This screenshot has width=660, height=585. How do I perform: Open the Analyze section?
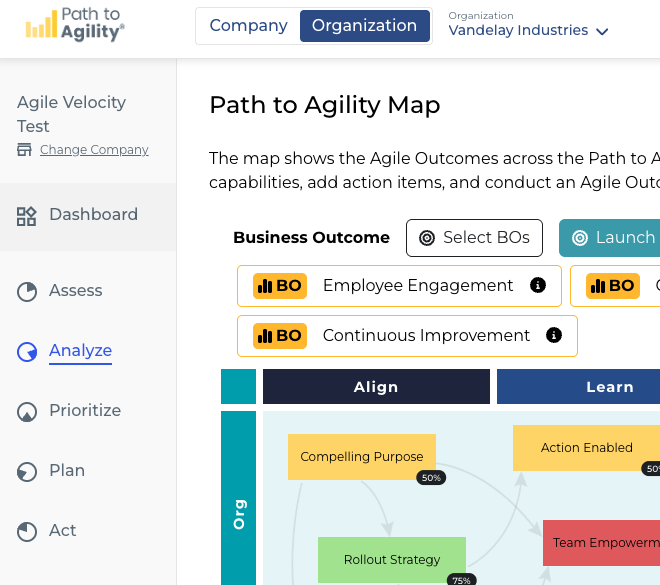80,351
